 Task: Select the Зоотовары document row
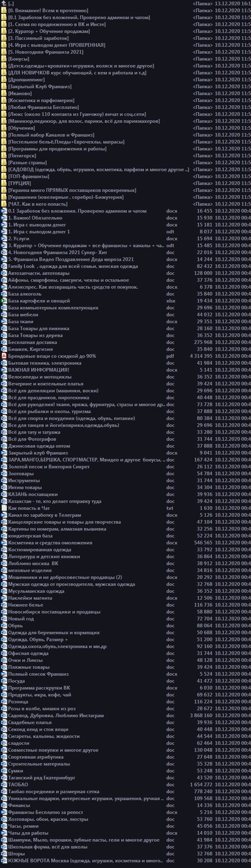coord(126,472)
